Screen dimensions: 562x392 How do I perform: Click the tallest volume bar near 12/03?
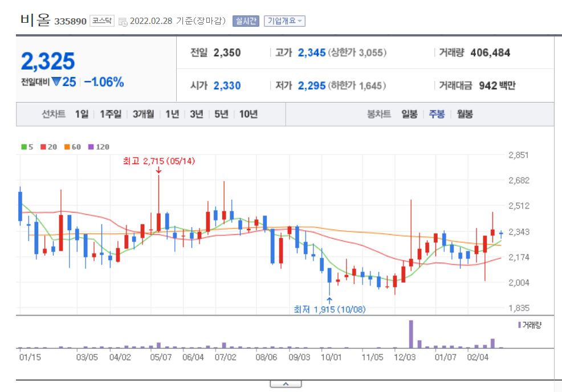(411, 334)
